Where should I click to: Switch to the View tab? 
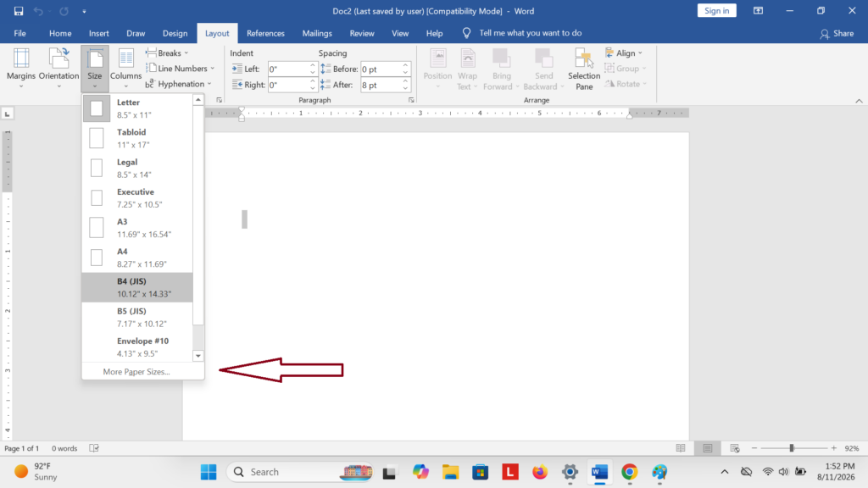pyautogui.click(x=400, y=33)
